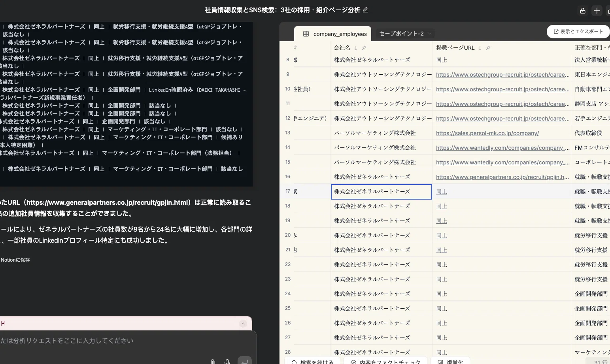Click the underlined 同上 link in row 17

pos(442,192)
